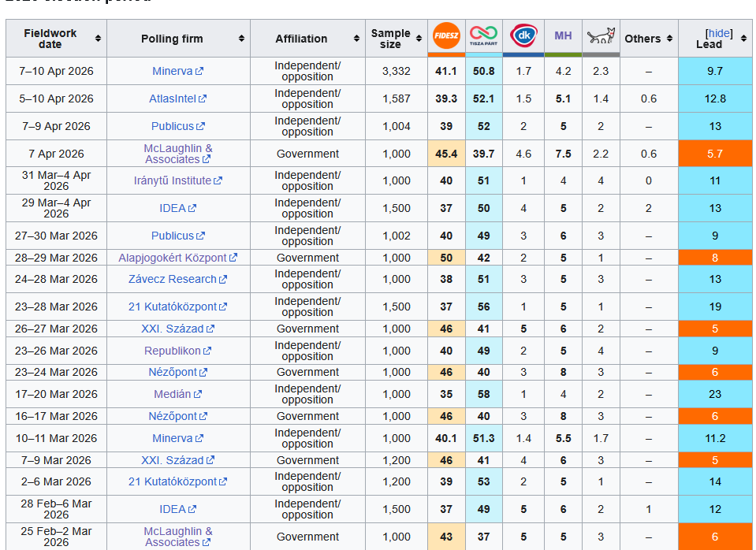The image size is (756, 550).
Task: Open IDEA link for 29 Mar–4 Apr 2026
Action: pos(178,208)
